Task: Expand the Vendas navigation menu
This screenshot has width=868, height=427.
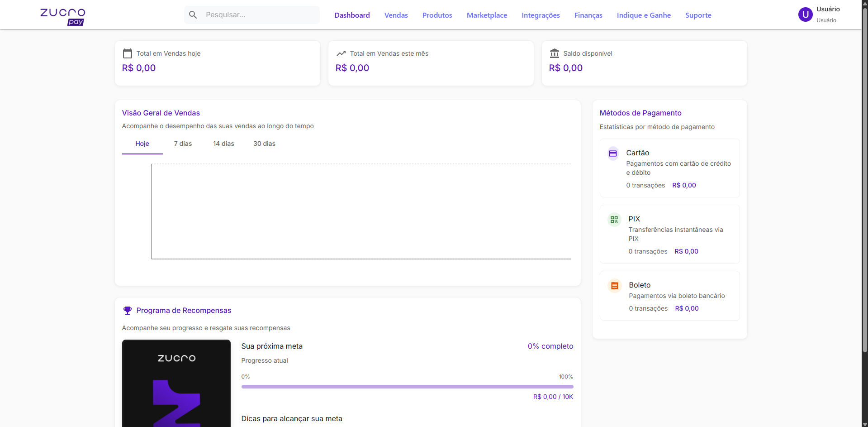Action: 395,15
